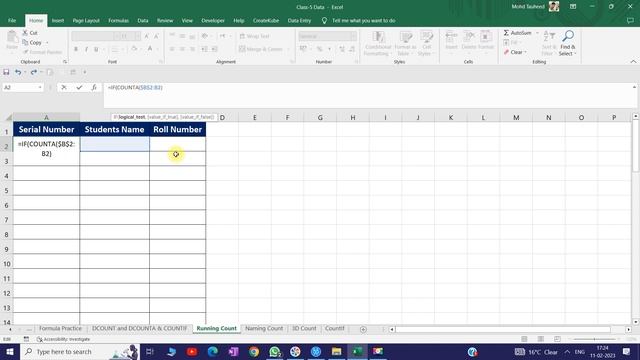Screen dimensions: 640x360
Task: Click the Wrap Text button
Action: (x=255, y=36)
